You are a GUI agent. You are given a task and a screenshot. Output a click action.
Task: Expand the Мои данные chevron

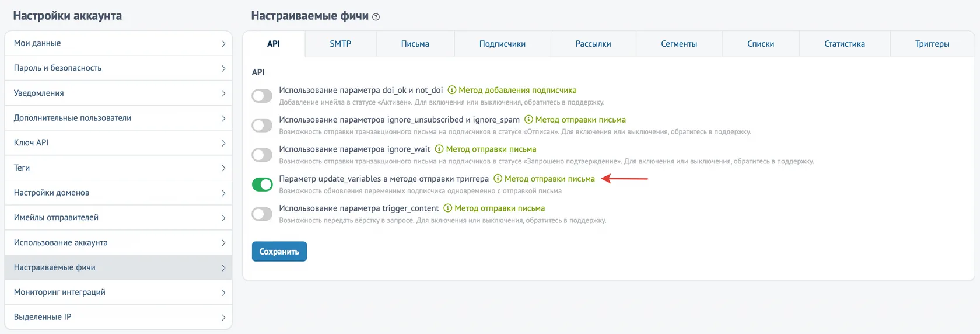(223, 44)
